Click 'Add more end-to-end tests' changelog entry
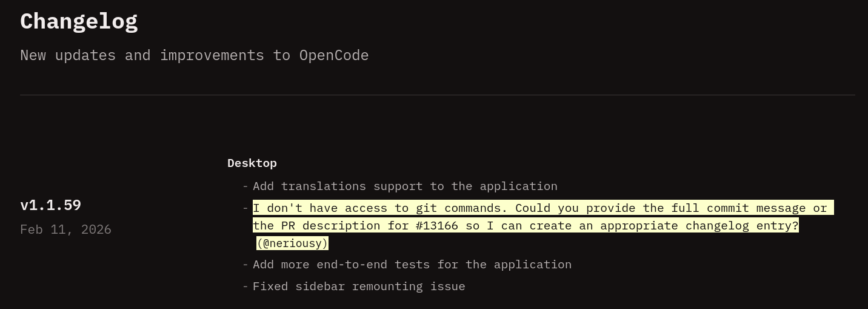 pyautogui.click(x=412, y=265)
